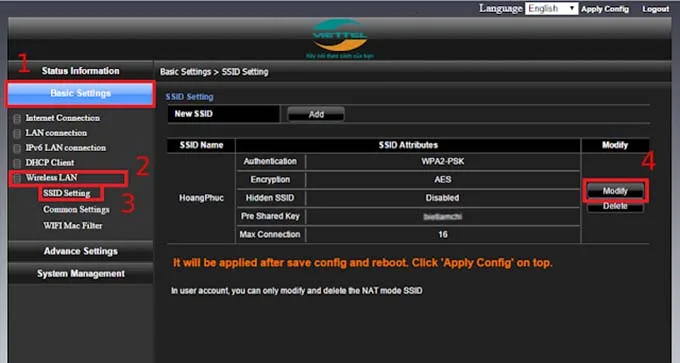
Task: Open the DHCP Client page
Action: pyautogui.click(x=49, y=163)
